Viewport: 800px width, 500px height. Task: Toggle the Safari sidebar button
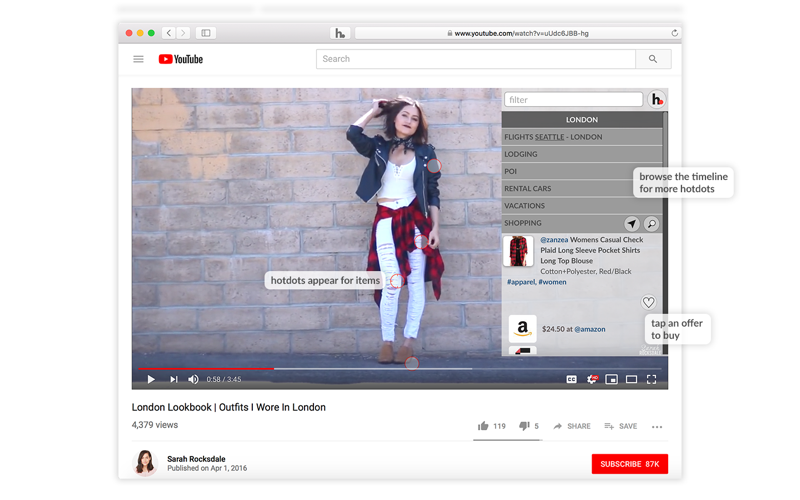[x=206, y=33]
